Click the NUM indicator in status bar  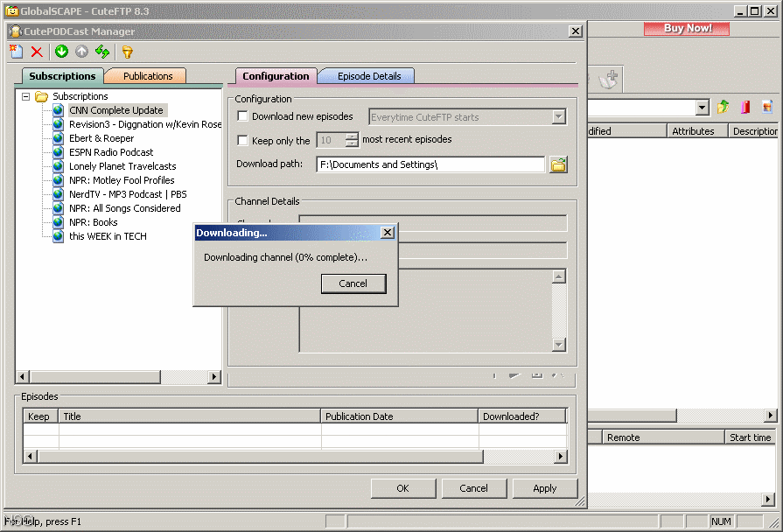click(x=721, y=521)
